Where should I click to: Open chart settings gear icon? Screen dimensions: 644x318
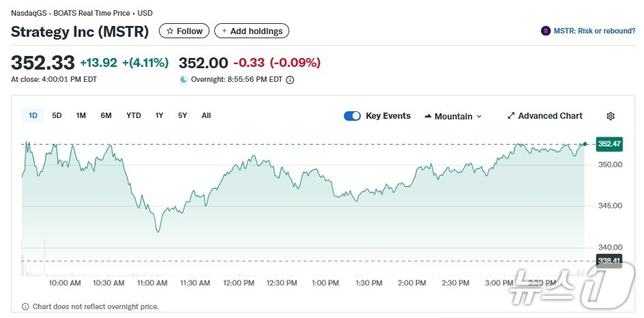coord(611,116)
